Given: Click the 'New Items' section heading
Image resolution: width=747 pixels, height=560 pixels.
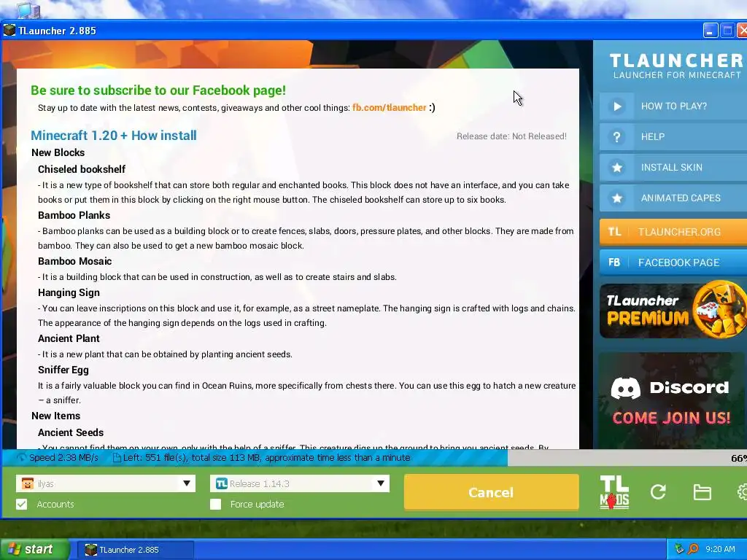Looking at the screenshot, I should point(55,416).
